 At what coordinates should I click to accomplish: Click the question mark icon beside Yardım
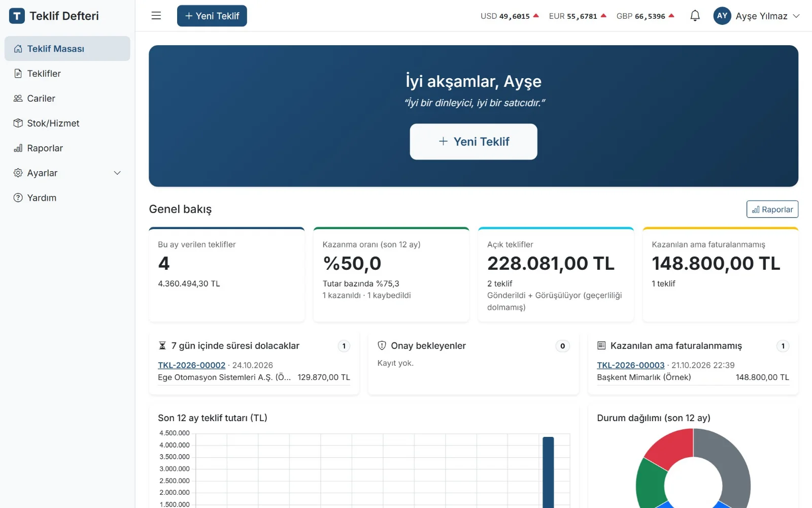pos(18,198)
